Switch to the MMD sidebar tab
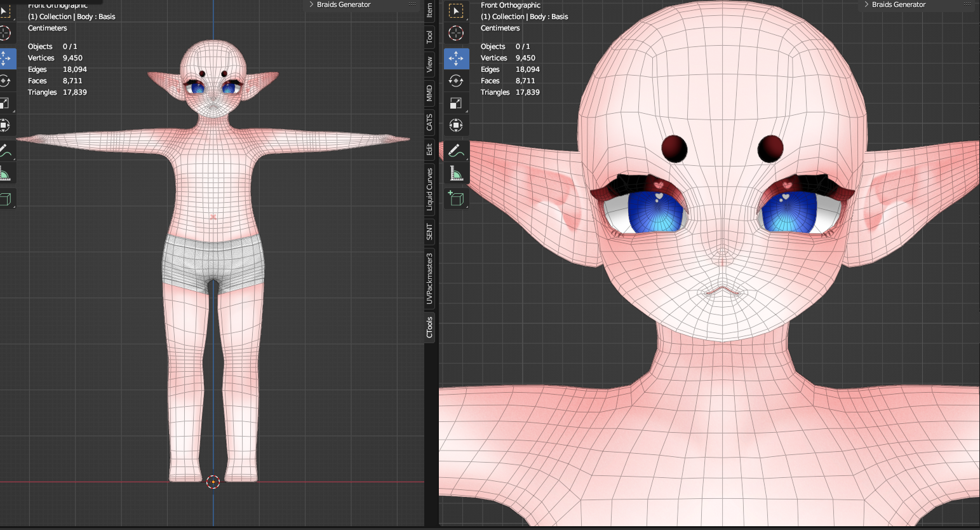The image size is (980, 530). coord(429,93)
